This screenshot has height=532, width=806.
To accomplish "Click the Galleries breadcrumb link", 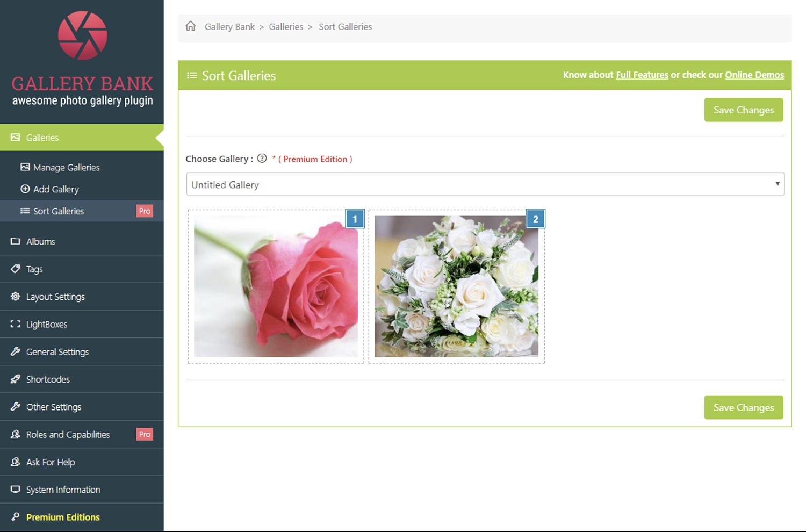I will click(x=286, y=26).
